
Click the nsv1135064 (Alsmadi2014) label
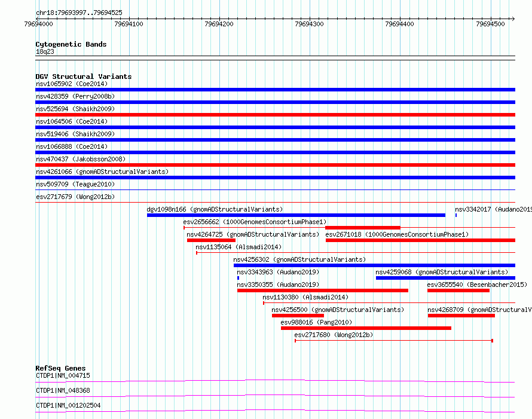pos(239,247)
